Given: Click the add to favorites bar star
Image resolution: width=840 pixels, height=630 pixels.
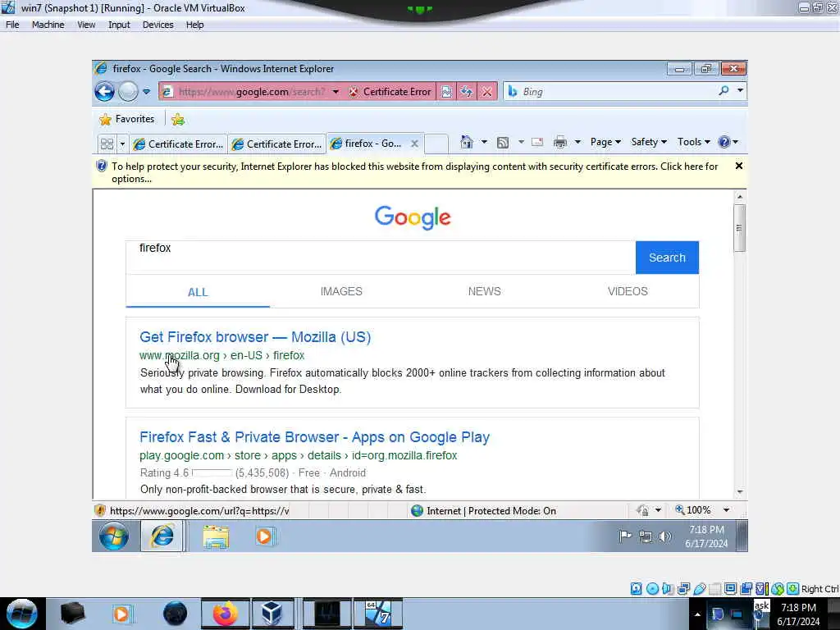Looking at the screenshot, I should [x=178, y=120].
